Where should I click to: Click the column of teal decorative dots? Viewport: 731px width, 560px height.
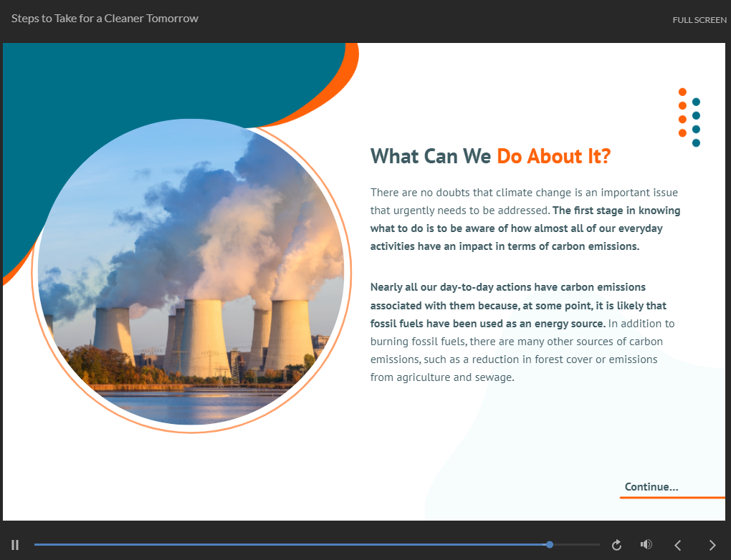click(696, 122)
